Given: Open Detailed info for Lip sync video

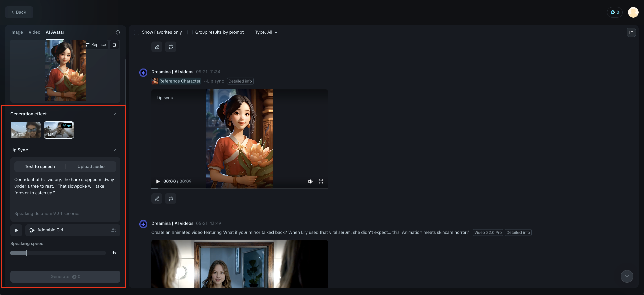Looking at the screenshot, I should click(x=240, y=81).
